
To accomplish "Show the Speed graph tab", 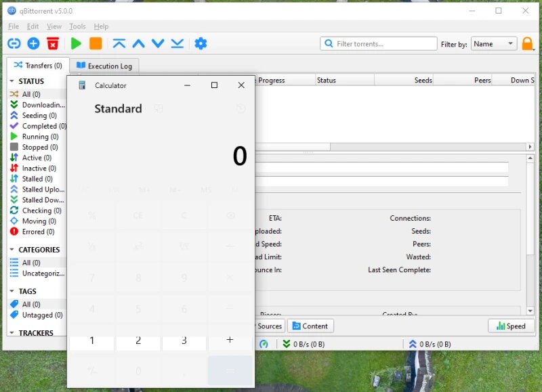I will [511, 326].
